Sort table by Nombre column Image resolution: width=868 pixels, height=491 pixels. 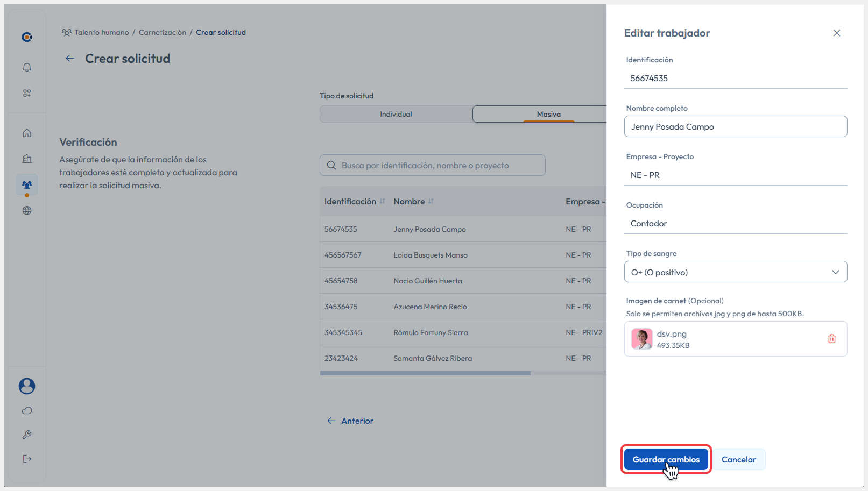coord(431,201)
